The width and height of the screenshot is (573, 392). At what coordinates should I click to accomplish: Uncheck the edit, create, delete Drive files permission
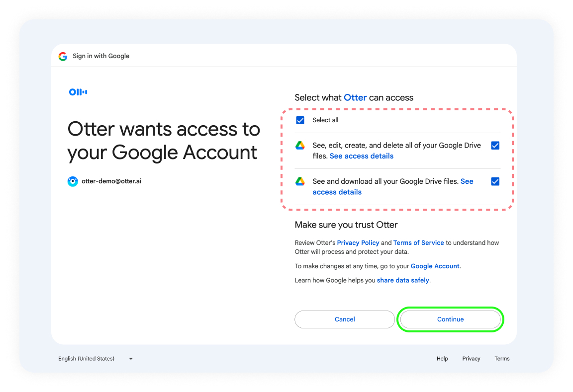pos(495,145)
